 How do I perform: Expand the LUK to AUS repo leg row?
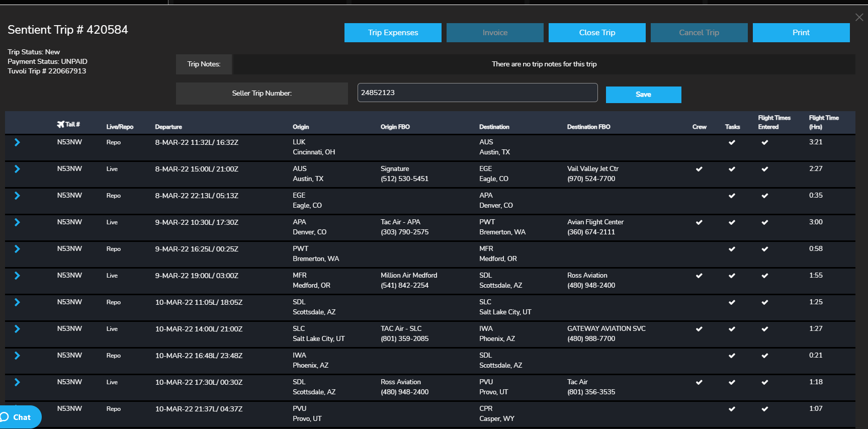17,142
